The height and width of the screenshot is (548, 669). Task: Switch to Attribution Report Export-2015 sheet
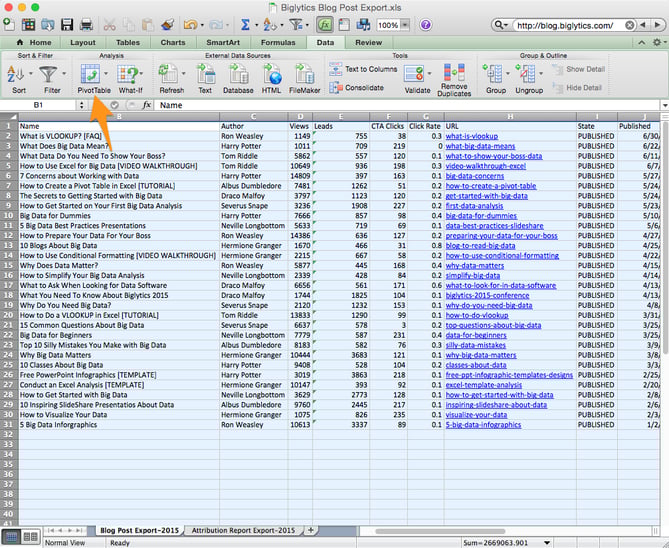coord(243,530)
